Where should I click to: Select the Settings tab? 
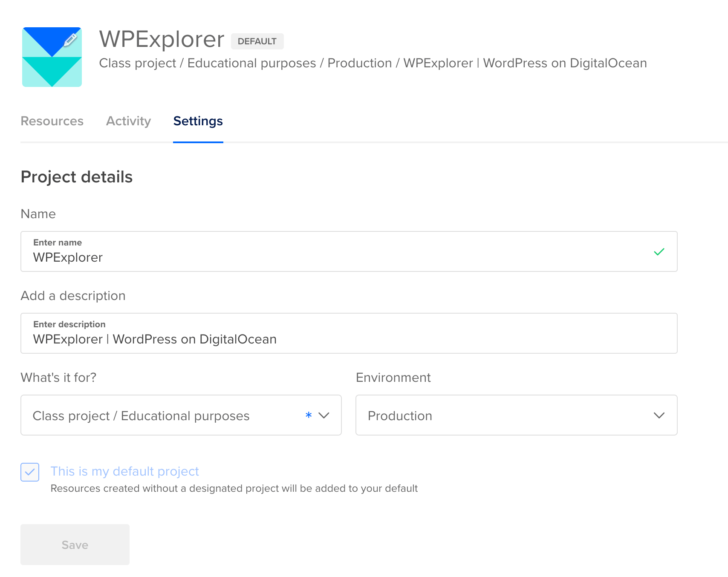(x=198, y=121)
